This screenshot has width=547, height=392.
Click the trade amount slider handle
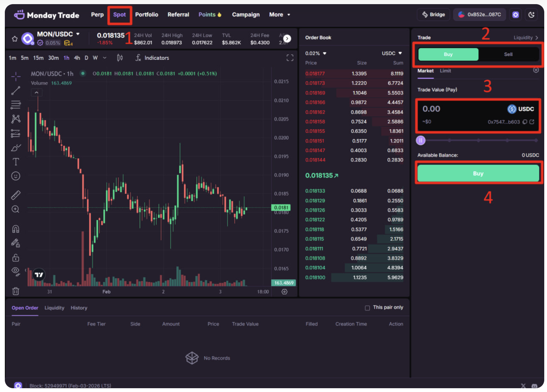click(x=420, y=140)
